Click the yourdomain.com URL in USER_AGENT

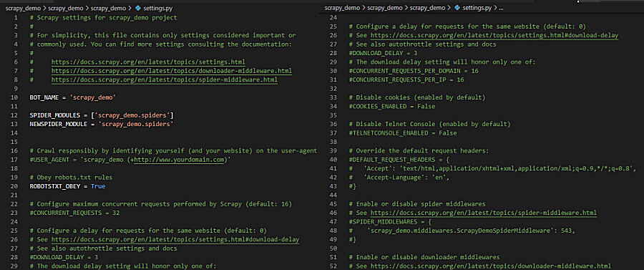pyautogui.click(x=180, y=160)
